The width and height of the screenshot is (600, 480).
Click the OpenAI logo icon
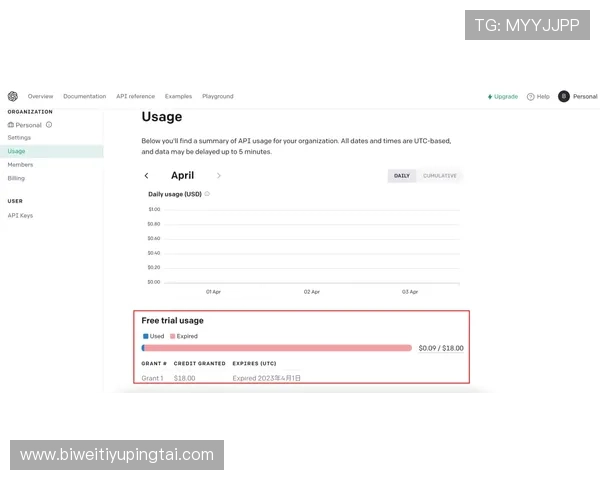click(13, 96)
